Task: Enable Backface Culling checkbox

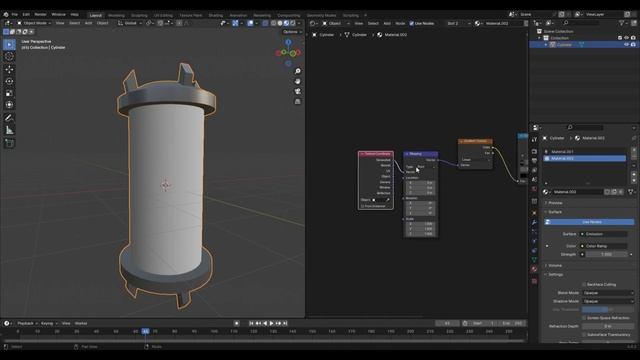Action: (x=584, y=284)
